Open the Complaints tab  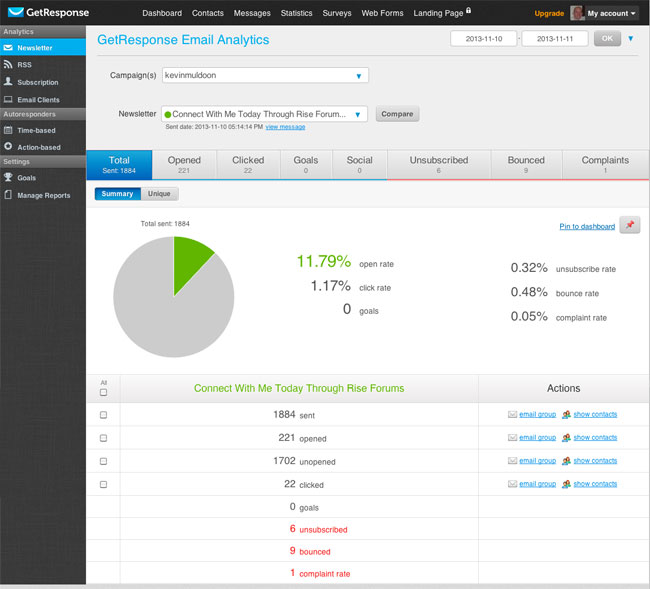605,165
